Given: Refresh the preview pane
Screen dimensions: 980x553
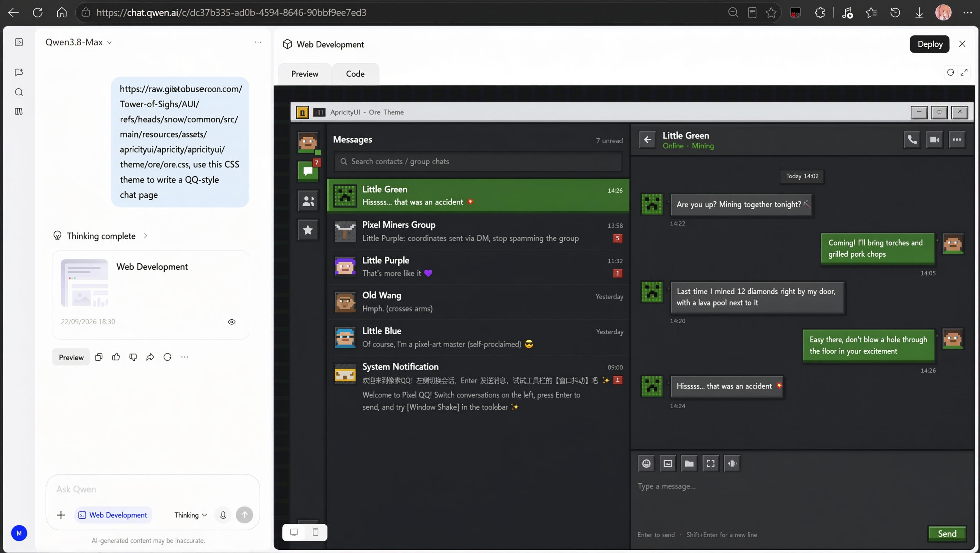Looking at the screenshot, I should pyautogui.click(x=950, y=72).
